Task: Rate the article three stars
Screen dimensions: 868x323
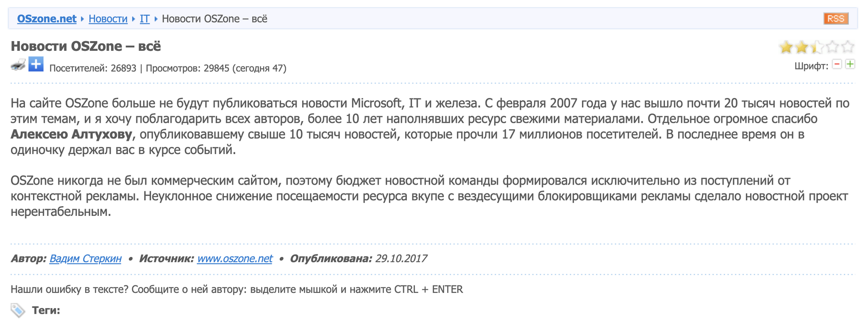Action: tap(817, 47)
